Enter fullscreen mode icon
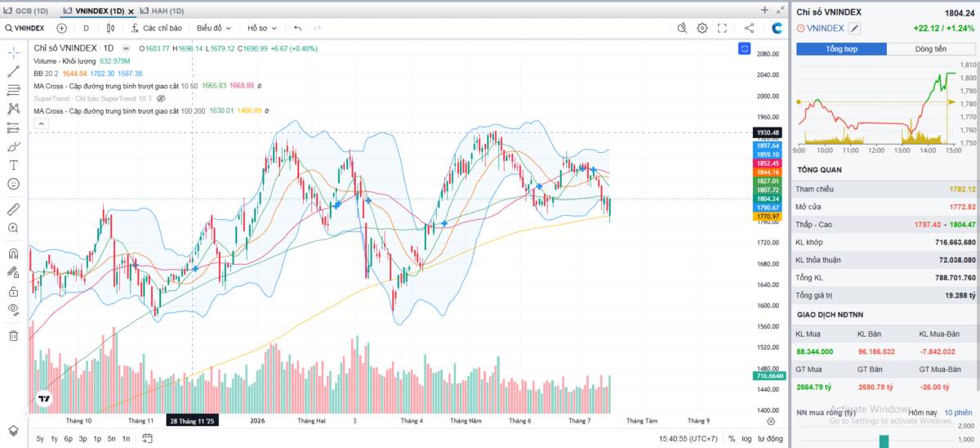 coord(722,28)
